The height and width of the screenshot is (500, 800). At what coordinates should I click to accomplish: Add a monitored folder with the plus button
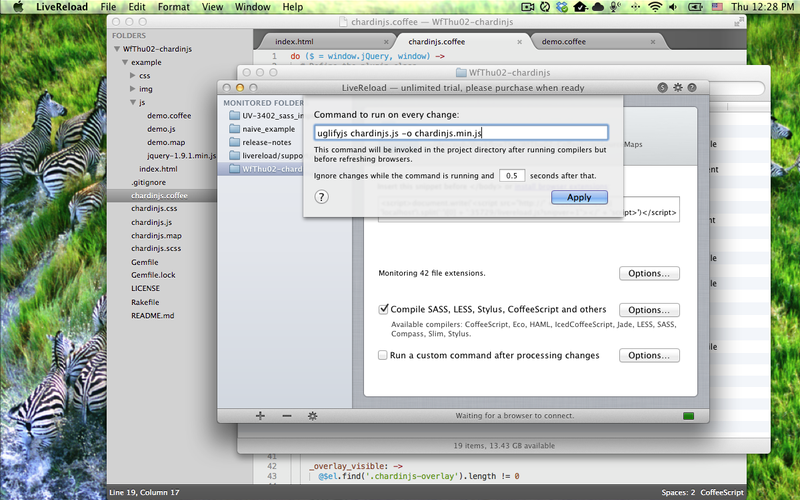coord(260,416)
